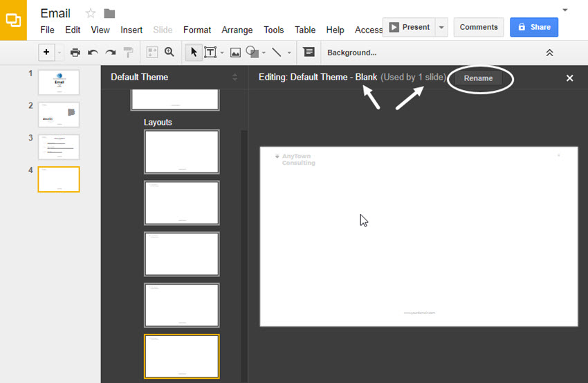The width and height of the screenshot is (588, 383).
Task: Select the first layout thumbnail under Layouts
Action: pyautogui.click(x=182, y=152)
